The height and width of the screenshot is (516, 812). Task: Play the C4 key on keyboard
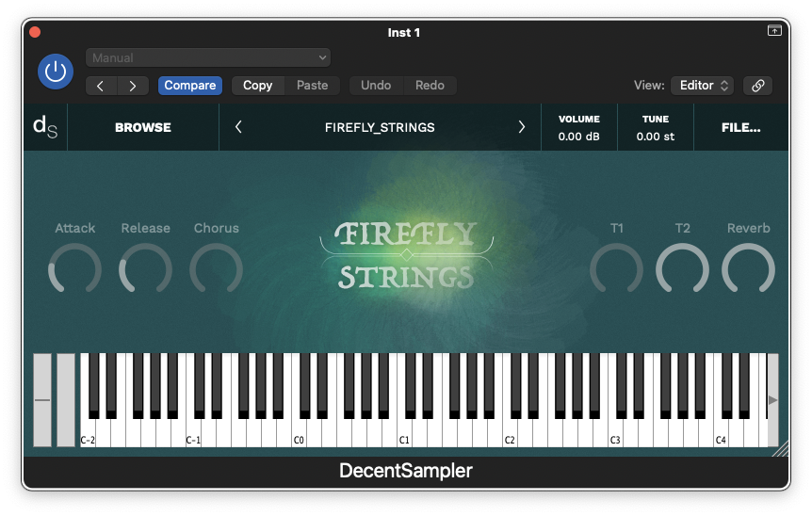(x=722, y=434)
